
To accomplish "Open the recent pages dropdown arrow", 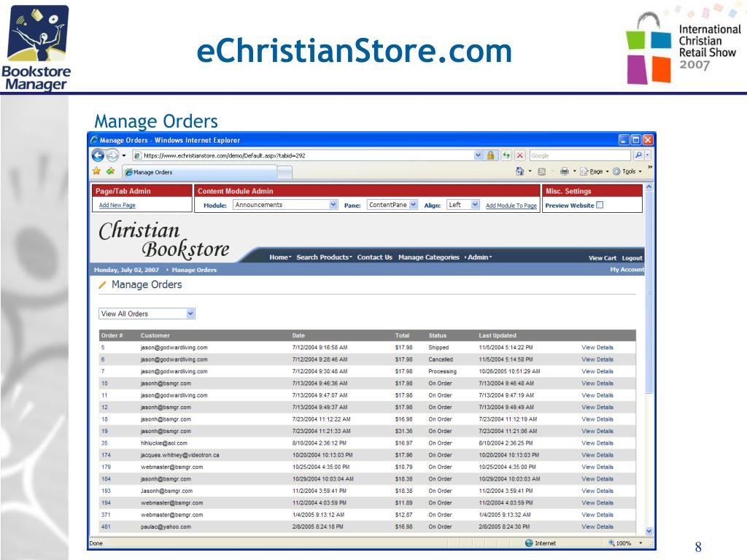I will (124, 155).
